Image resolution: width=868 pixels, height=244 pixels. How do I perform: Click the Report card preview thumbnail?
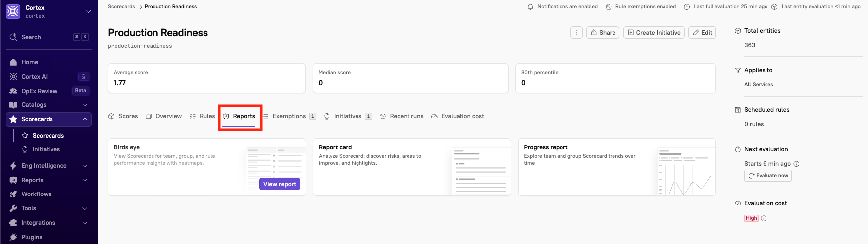coord(480,171)
